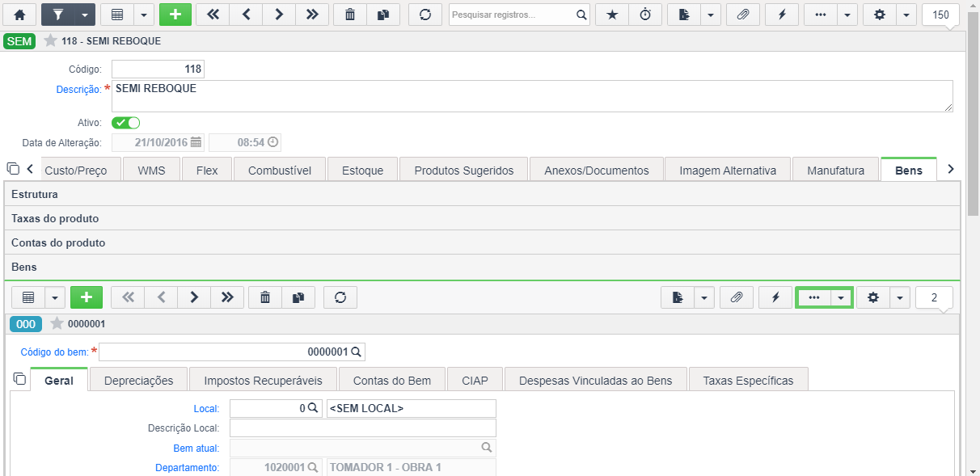Screen dimensions: 980x476
Task: Jump to first record in top toolbar
Action: (213, 15)
